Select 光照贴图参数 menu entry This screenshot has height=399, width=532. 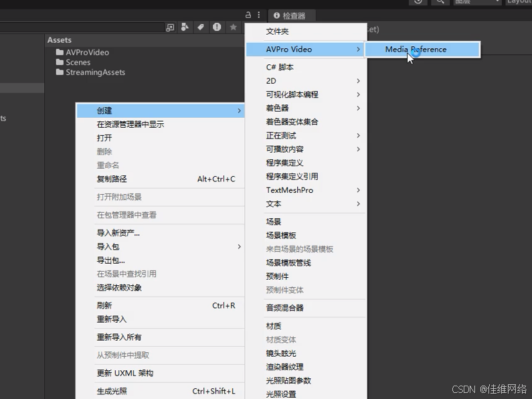[x=306, y=380]
